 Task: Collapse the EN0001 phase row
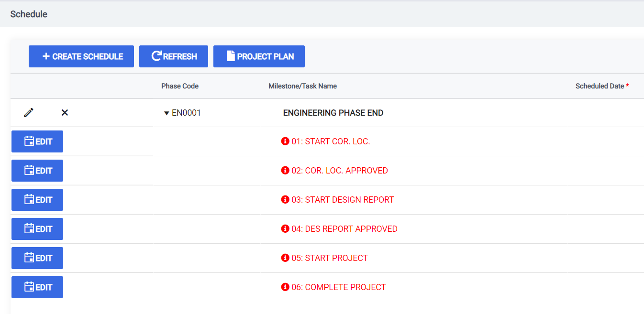[x=167, y=113]
